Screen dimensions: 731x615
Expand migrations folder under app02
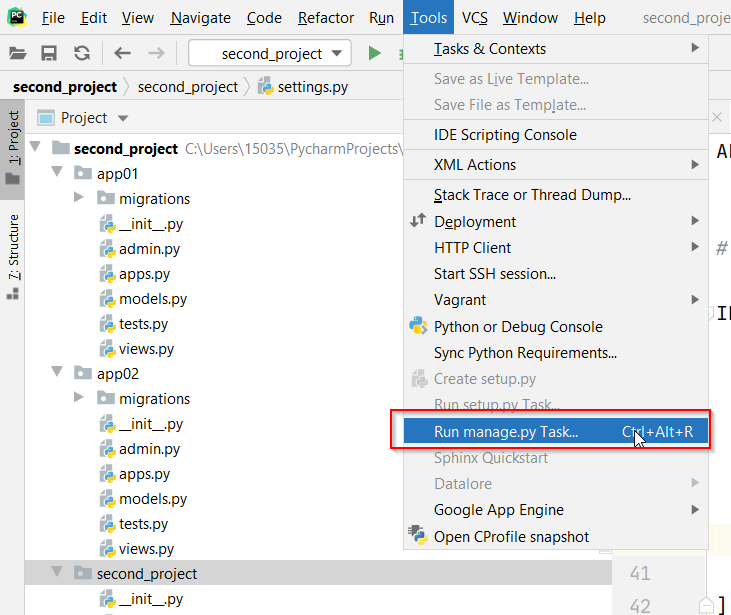pos(79,397)
